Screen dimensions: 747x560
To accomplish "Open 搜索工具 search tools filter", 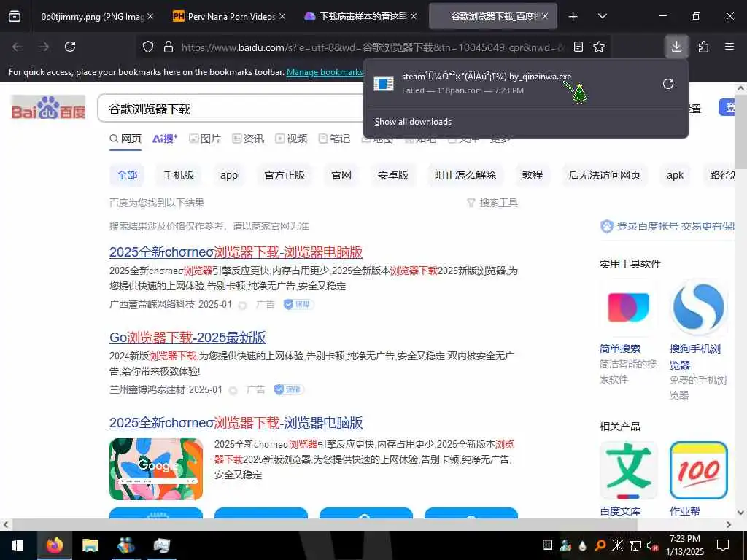I will click(492, 203).
